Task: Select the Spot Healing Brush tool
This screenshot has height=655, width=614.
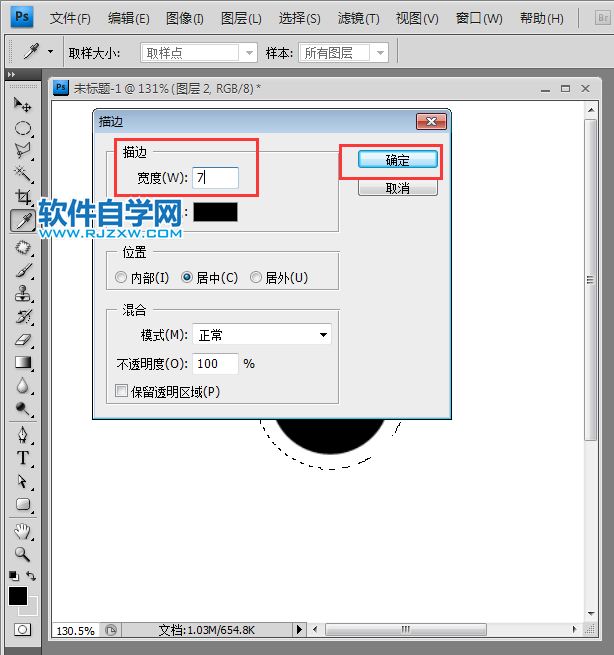Action: coord(23,248)
